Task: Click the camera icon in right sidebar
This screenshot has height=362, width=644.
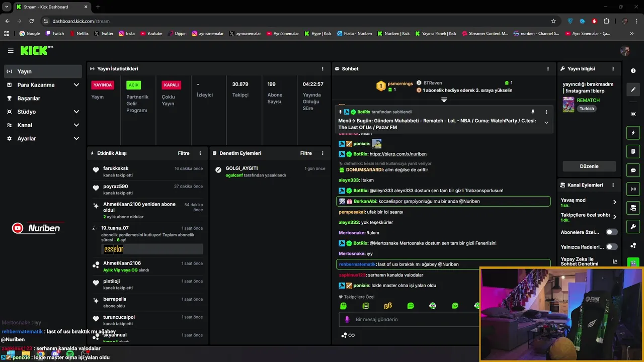Action: pos(633,208)
